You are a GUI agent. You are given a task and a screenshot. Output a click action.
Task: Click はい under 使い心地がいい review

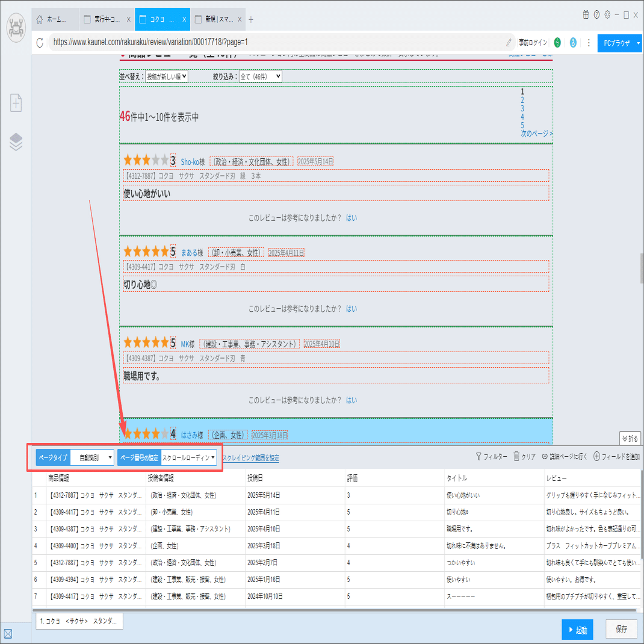(x=351, y=218)
